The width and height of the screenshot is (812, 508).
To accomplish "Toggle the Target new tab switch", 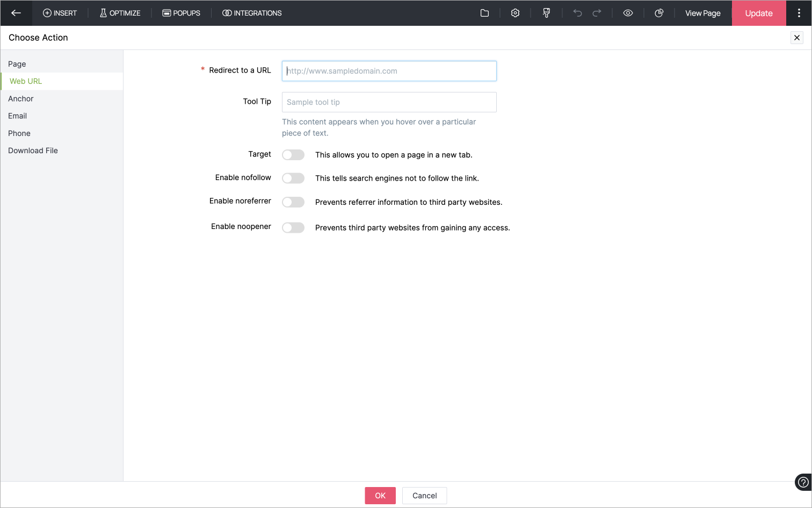I will pos(293,155).
